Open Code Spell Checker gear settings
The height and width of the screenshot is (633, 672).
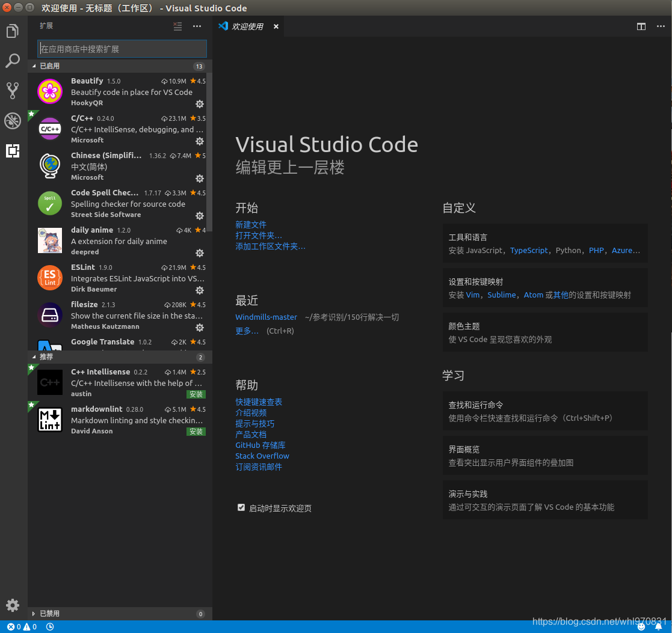200,215
